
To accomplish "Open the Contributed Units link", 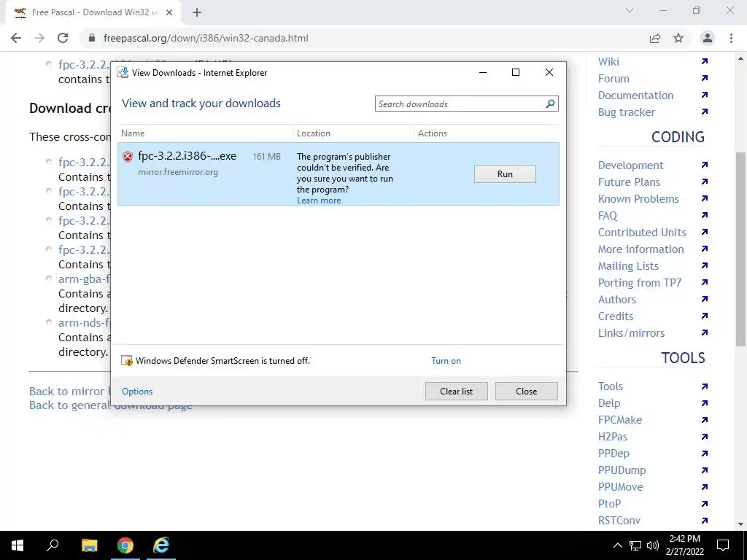I will click(x=642, y=233).
